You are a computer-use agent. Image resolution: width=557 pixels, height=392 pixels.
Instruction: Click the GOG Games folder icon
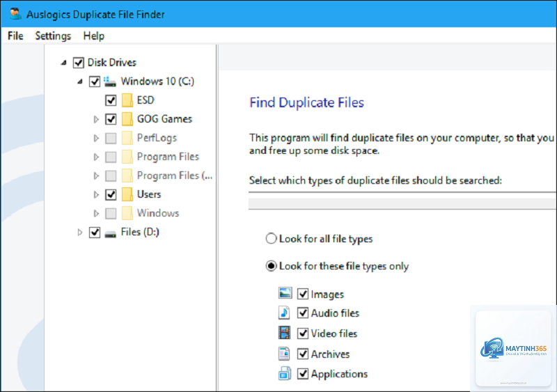pyautogui.click(x=127, y=119)
